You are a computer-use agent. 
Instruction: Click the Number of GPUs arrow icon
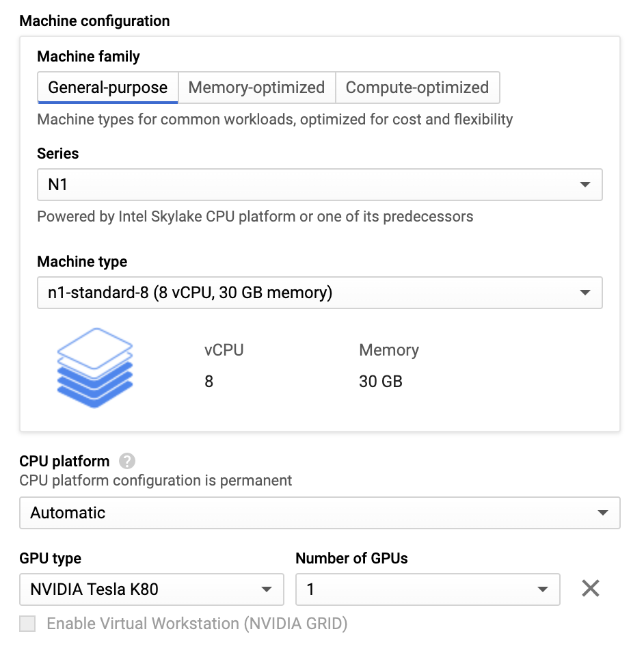pyautogui.click(x=543, y=589)
